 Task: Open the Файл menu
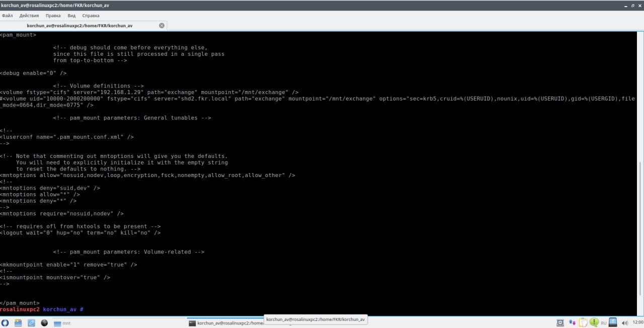(x=7, y=16)
